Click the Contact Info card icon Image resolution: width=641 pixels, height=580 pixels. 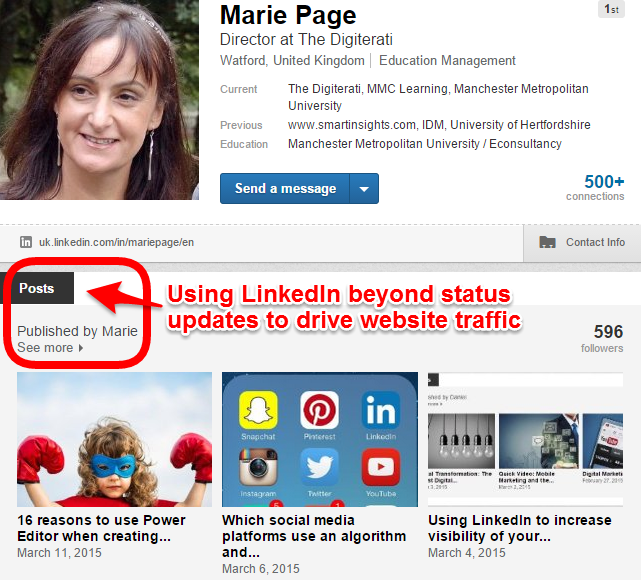(x=547, y=242)
